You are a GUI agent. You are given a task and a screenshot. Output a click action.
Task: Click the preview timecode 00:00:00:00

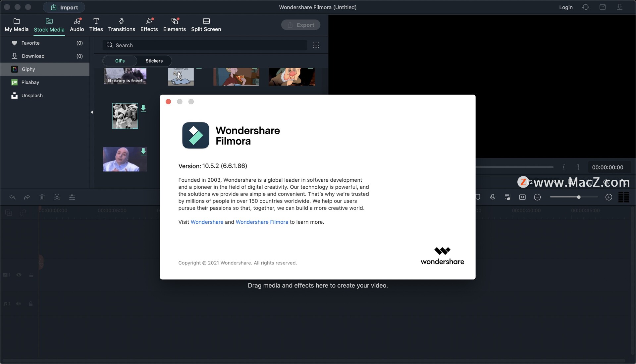coord(608,167)
